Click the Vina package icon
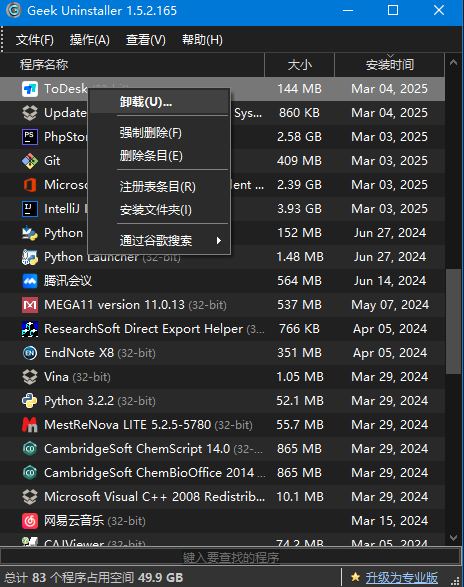This screenshot has width=464, height=587. 30,377
